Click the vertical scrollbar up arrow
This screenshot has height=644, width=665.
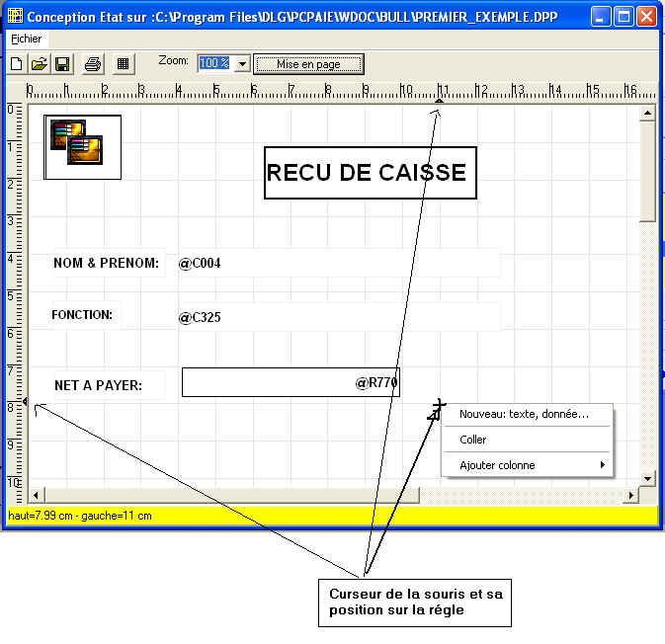tap(648, 113)
